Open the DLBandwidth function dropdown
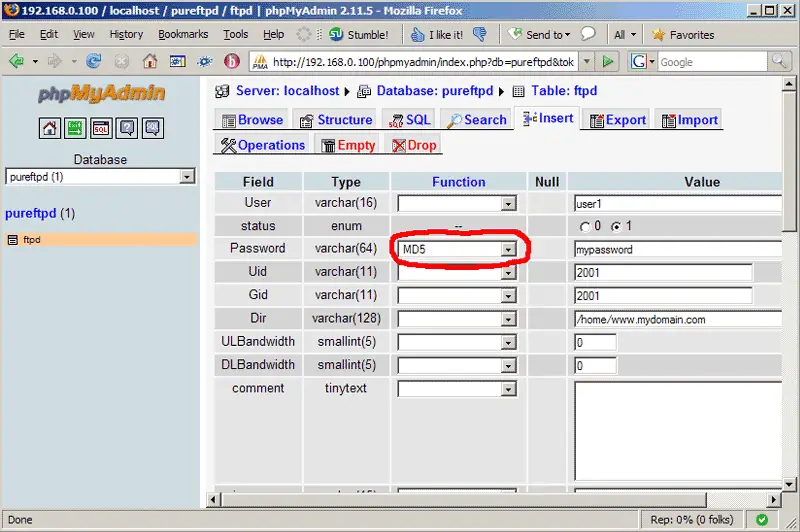Image resolution: width=800 pixels, height=532 pixels. [457, 365]
